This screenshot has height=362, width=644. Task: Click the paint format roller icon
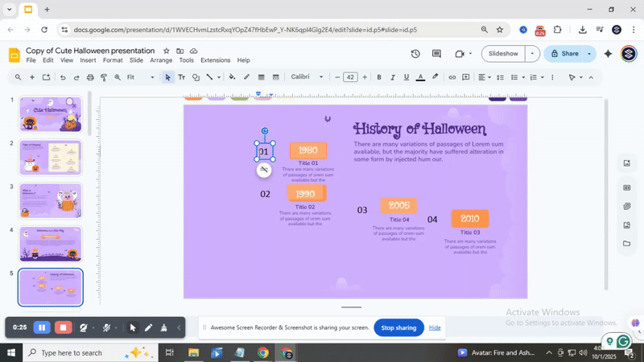[x=103, y=77]
